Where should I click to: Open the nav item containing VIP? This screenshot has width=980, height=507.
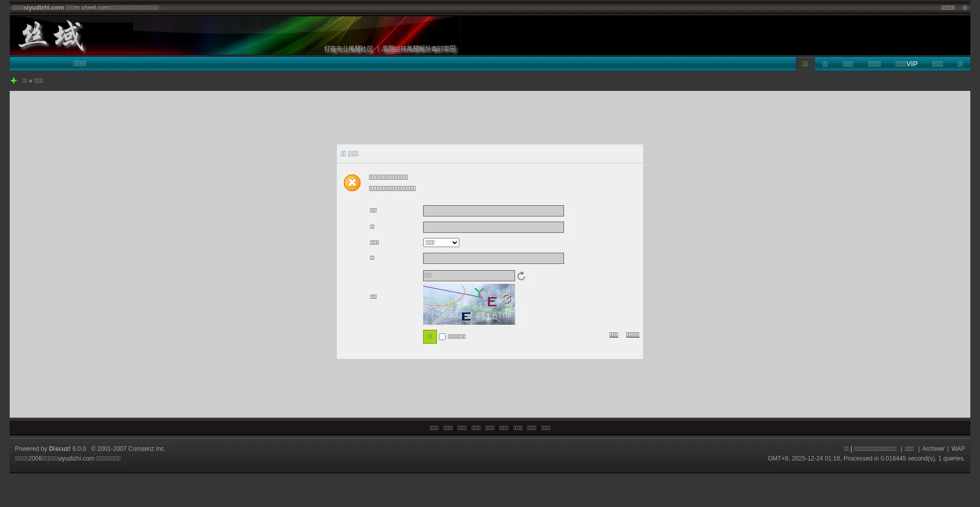[906, 64]
